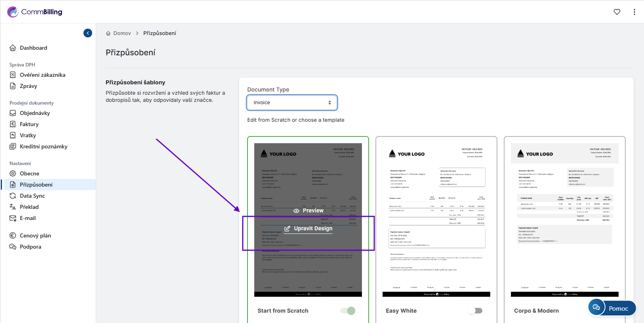The height and width of the screenshot is (323, 644).
Task: Click the Dashboard home icon in sidebar
Action: point(13,48)
